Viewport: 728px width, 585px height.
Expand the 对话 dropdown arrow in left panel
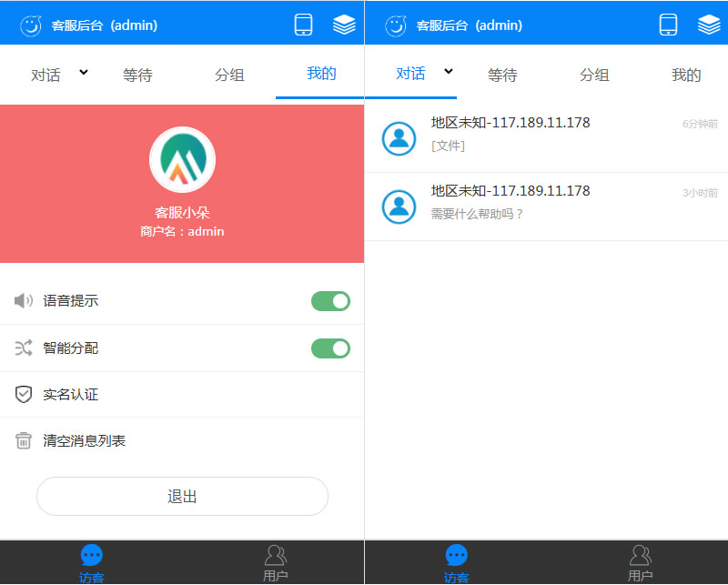point(84,73)
